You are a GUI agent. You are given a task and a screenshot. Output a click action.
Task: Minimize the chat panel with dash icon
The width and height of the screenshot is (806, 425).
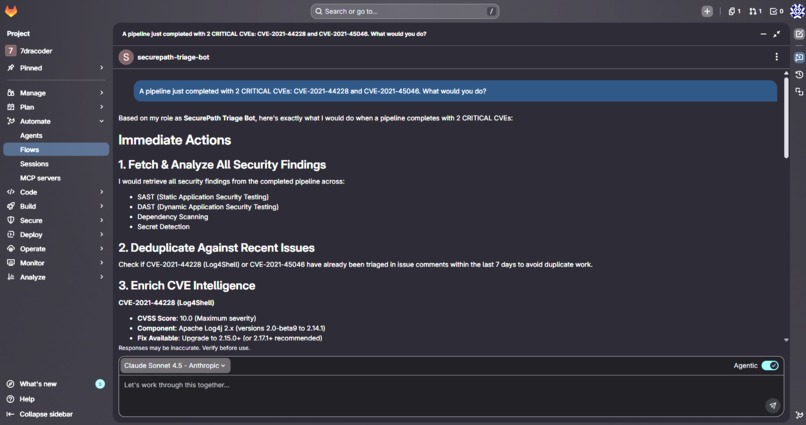(763, 34)
